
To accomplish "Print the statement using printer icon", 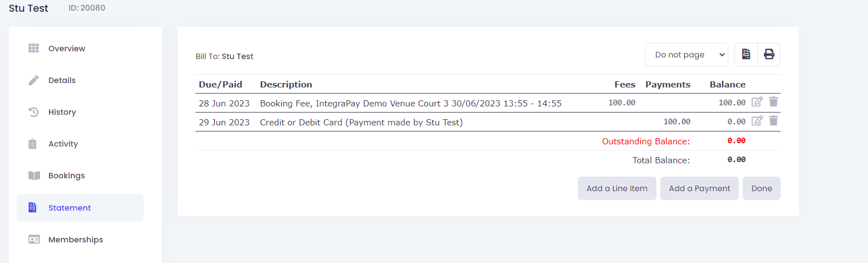I will [769, 55].
